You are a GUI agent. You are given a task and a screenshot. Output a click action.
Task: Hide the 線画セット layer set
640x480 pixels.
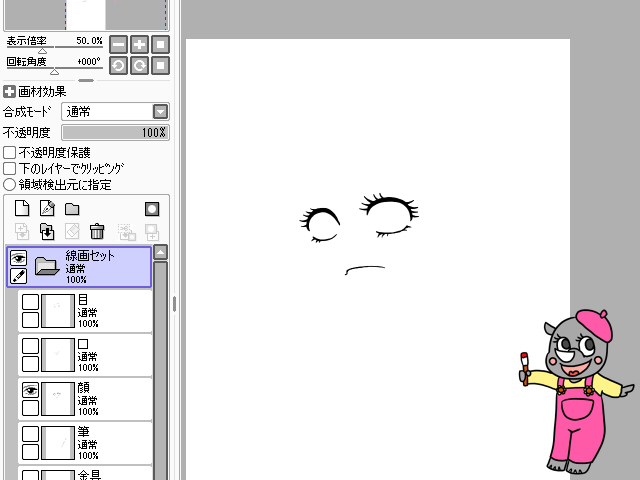click(18, 258)
